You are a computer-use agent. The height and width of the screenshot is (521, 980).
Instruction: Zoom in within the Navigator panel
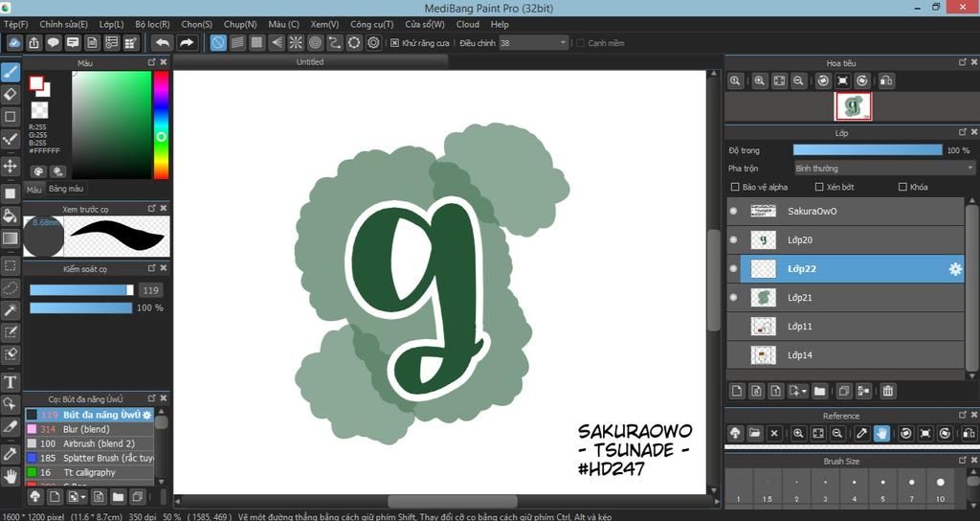click(759, 80)
